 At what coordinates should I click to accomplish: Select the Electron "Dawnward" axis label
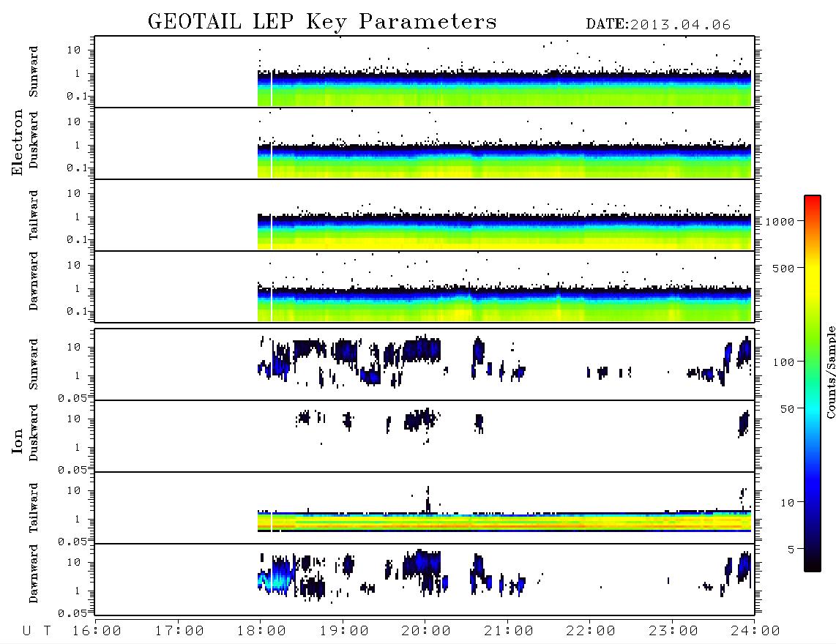click(x=34, y=281)
